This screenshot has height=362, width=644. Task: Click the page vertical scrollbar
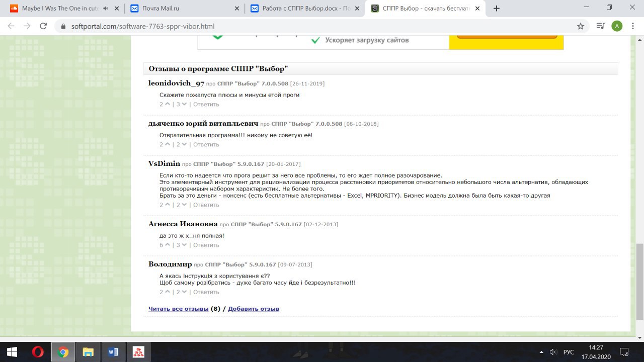639,281
